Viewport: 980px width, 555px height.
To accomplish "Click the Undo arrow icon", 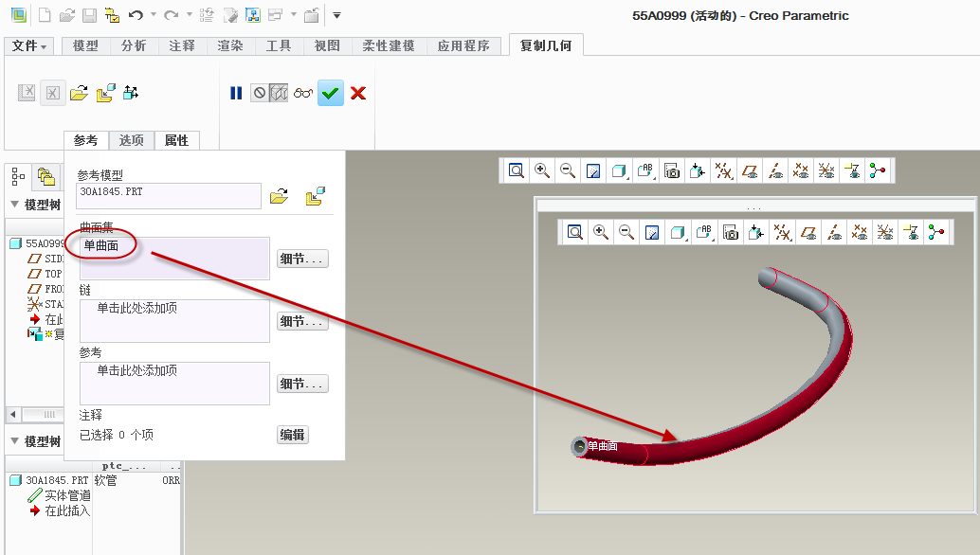I will [x=136, y=15].
